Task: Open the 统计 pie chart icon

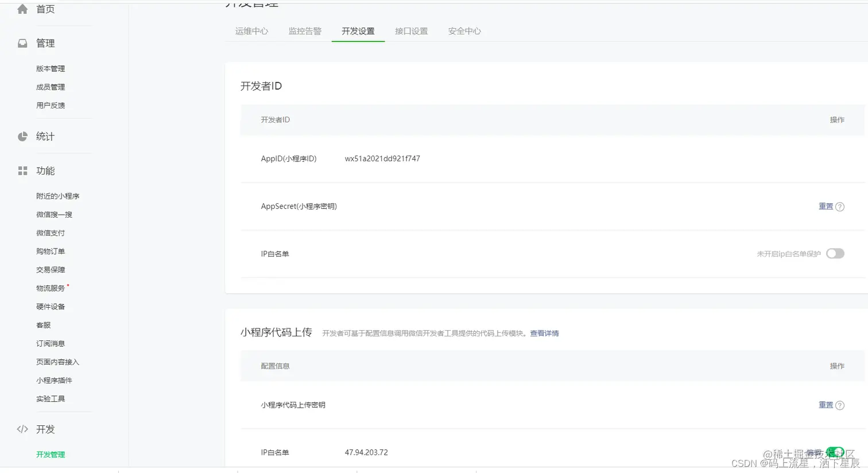Action: click(x=22, y=136)
